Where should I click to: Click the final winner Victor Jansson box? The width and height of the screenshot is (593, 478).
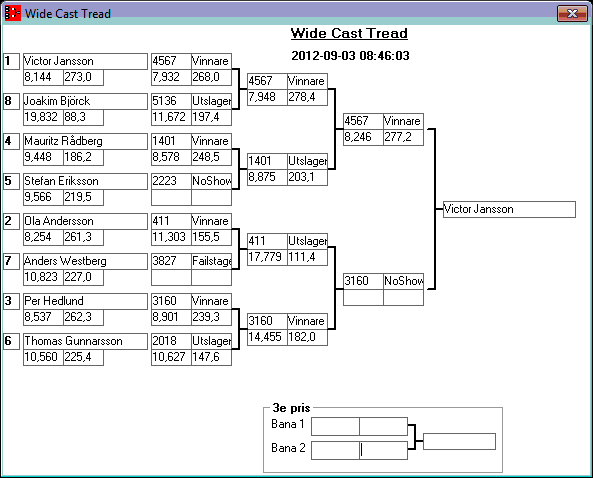tap(509, 210)
